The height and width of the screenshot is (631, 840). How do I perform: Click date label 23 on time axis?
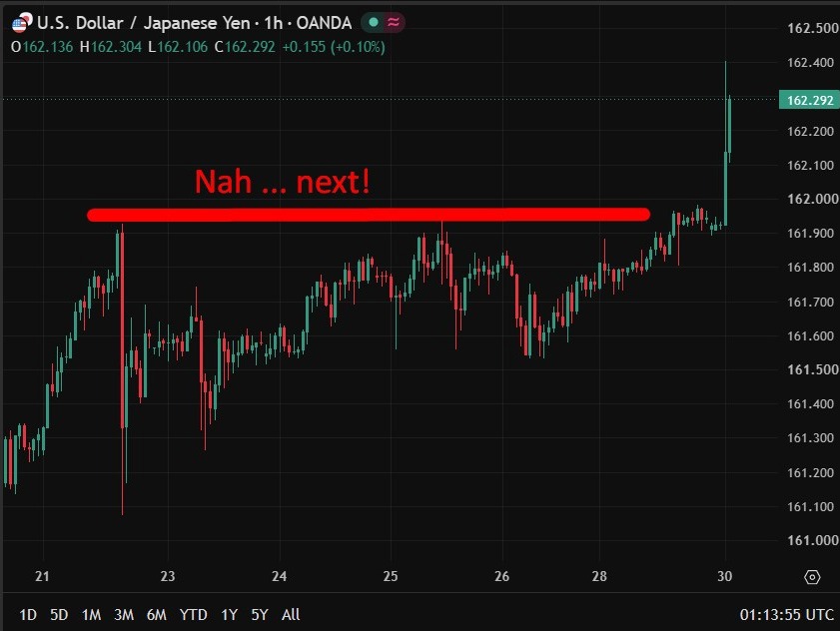click(168, 576)
